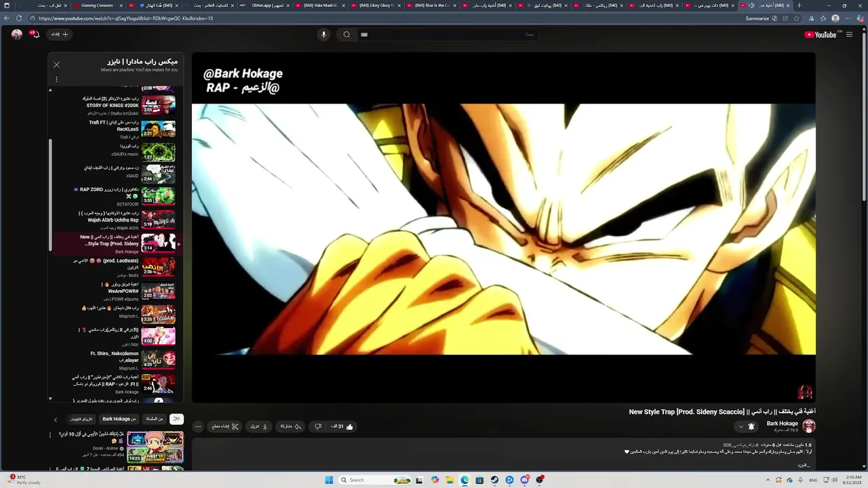868x488 pixels.
Task: Click the browser address bar URL
Action: 125,18
